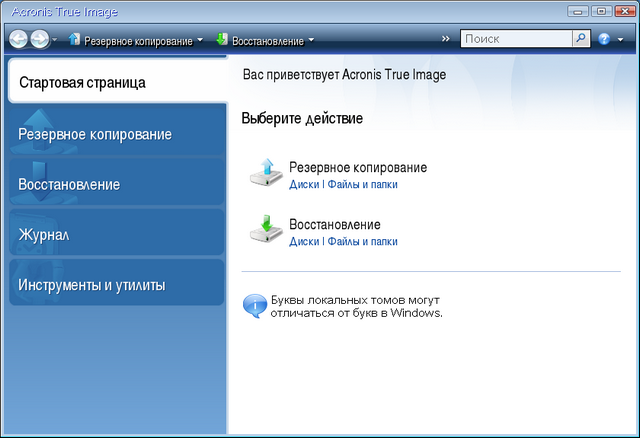640x438 pixels.
Task: Click the blue info bubble icon
Action: click(x=255, y=305)
